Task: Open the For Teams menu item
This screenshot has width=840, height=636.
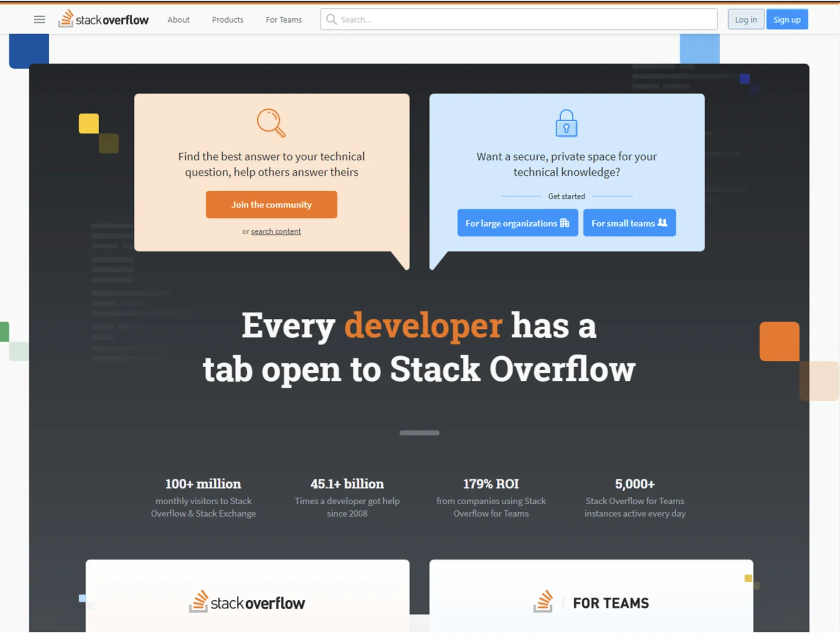Action: [283, 19]
